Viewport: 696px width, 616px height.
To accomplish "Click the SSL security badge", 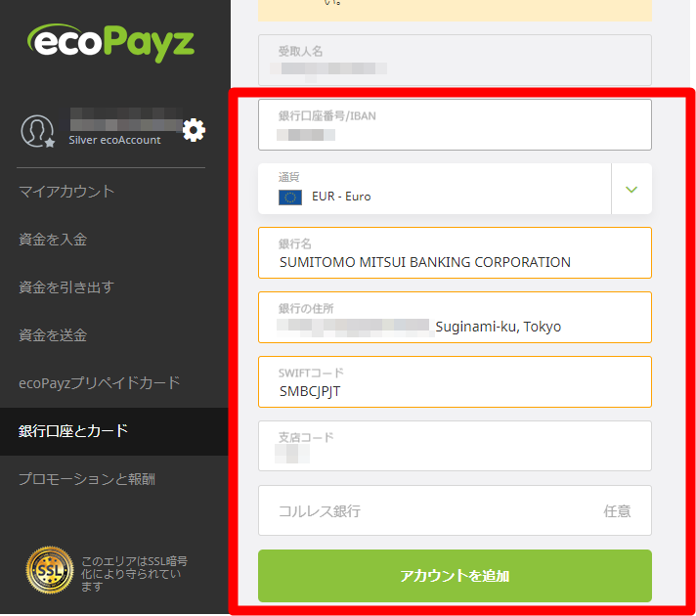I will point(50,570).
